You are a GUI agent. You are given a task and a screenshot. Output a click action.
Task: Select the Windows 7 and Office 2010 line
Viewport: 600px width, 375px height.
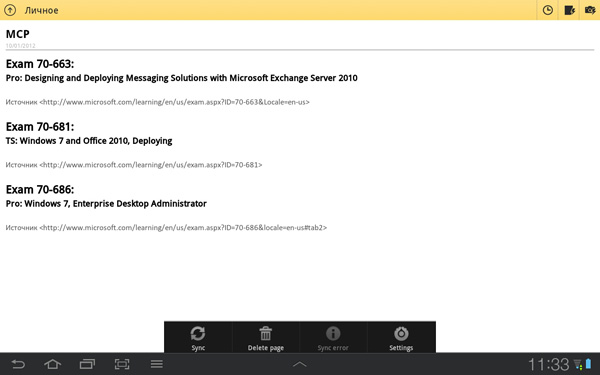[89, 141]
